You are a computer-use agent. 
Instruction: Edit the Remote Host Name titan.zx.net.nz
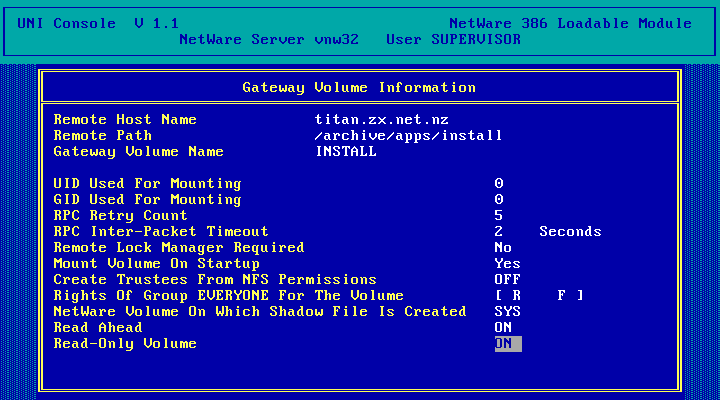tap(382, 119)
